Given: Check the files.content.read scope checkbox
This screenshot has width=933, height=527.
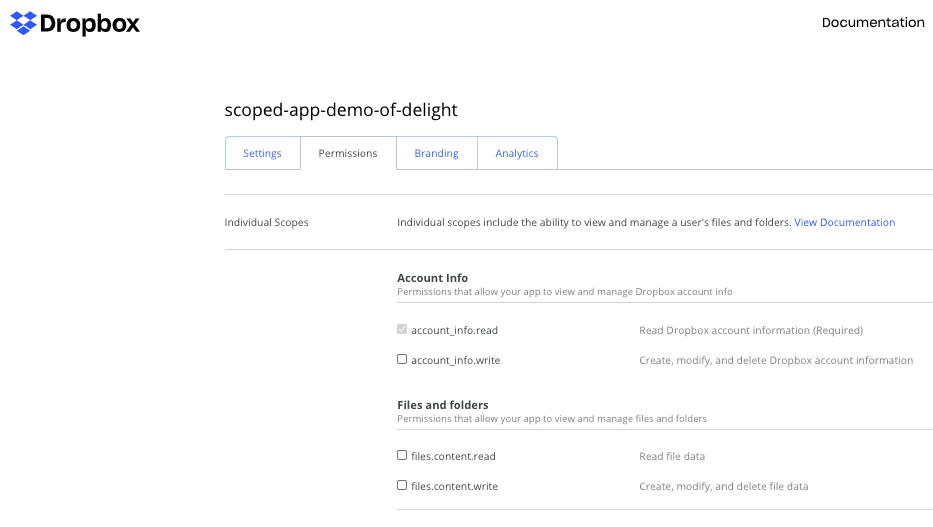Looking at the screenshot, I should pos(402,455).
